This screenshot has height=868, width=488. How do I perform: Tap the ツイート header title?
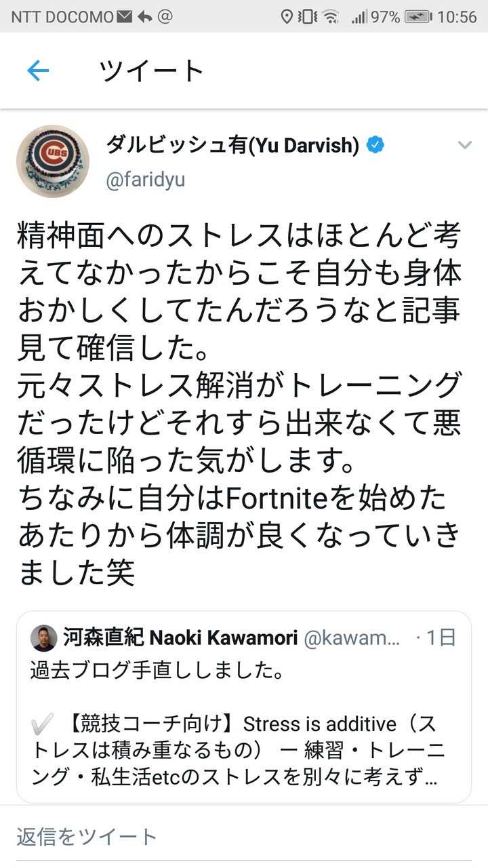(x=151, y=71)
